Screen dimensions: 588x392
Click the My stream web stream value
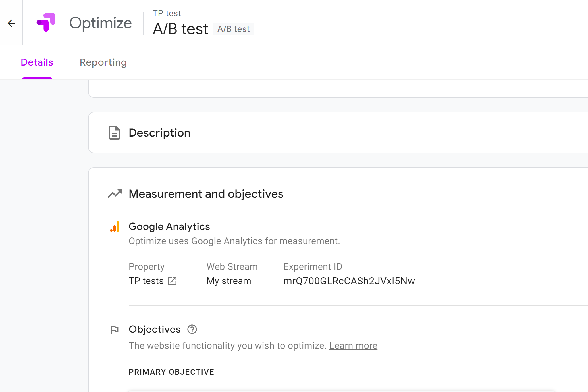click(229, 281)
